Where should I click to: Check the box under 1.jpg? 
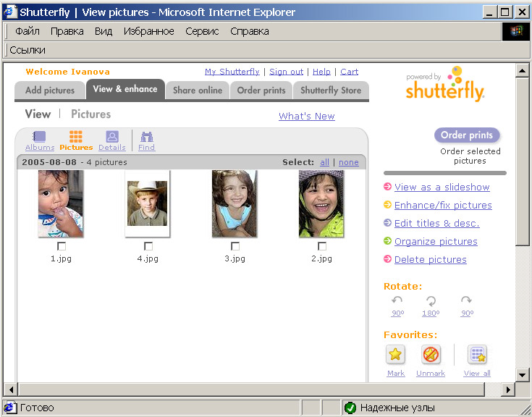click(62, 246)
